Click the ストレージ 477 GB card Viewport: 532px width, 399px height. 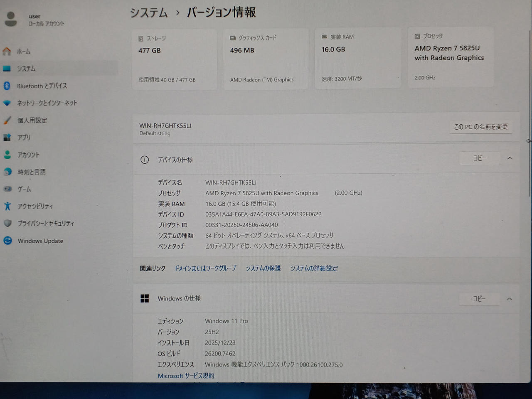click(x=174, y=59)
